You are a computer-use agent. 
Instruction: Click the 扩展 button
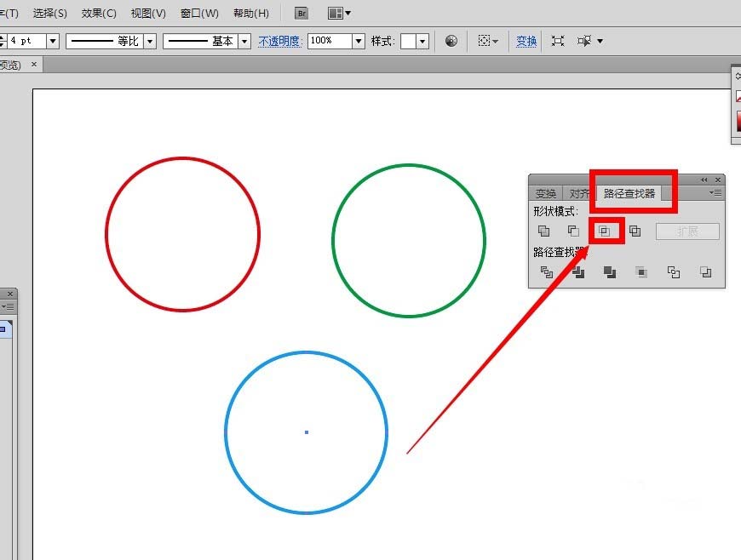point(687,231)
